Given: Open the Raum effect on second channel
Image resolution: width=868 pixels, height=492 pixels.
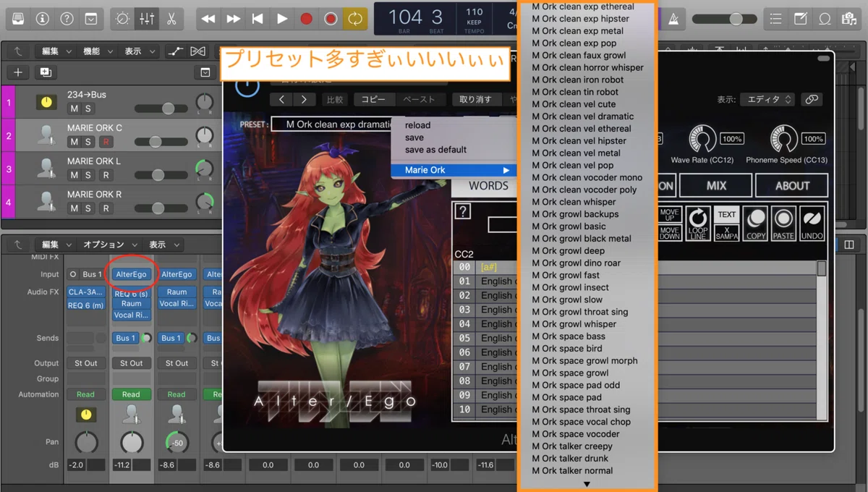Looking at the screenshot, I should click(131, 304).
